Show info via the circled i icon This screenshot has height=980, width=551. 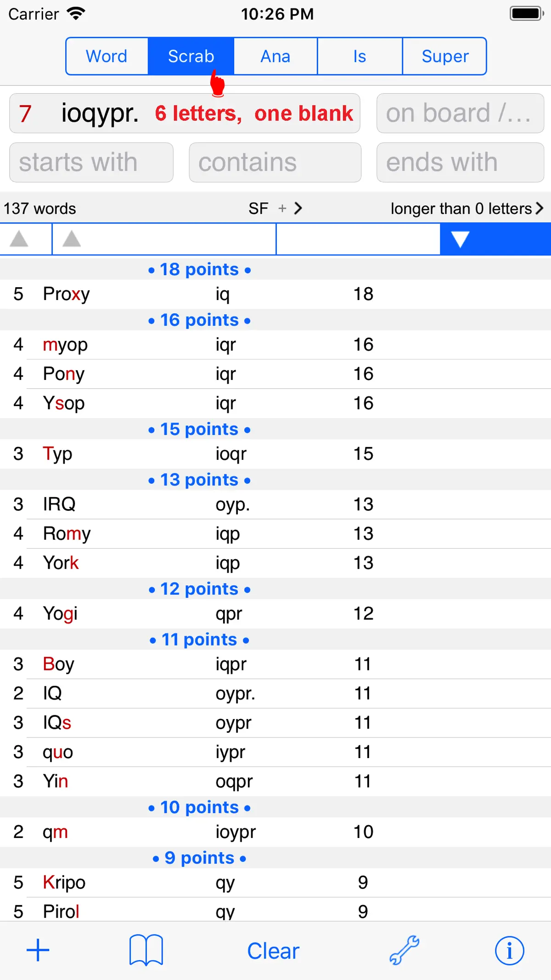pos(509,951)
